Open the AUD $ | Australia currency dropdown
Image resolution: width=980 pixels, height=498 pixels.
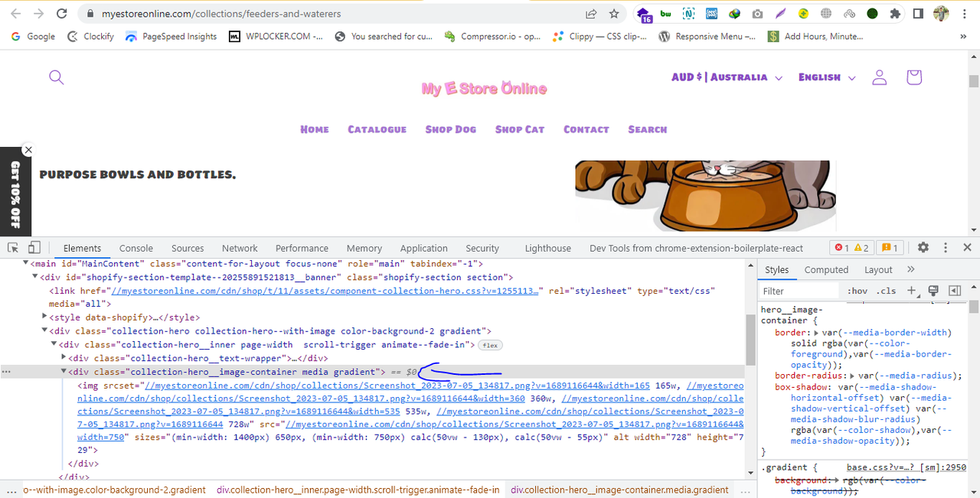pos(727,77)
